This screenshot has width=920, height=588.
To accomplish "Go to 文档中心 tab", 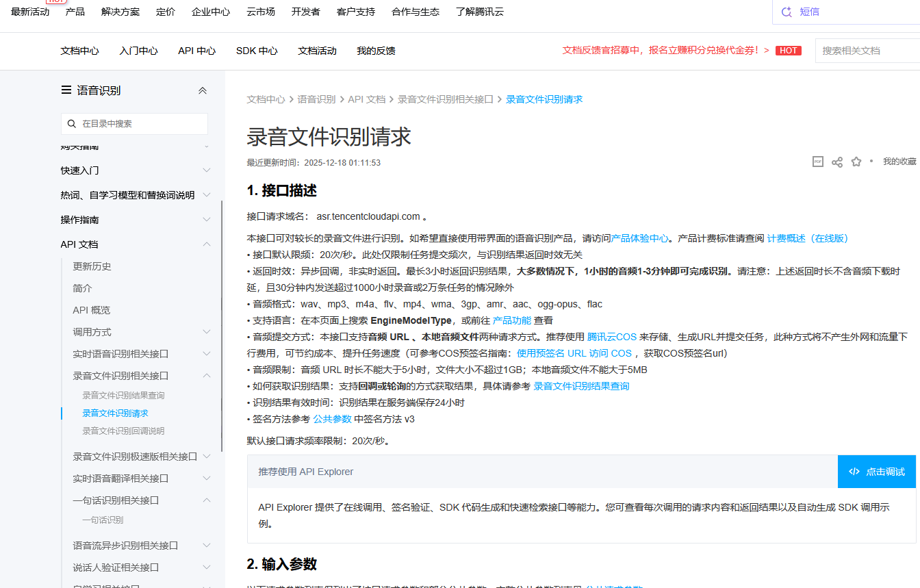I will click(x=79, y=51).
